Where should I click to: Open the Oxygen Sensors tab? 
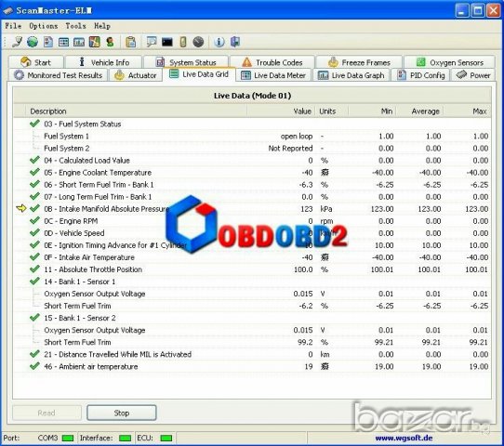(x=449, y=62)
